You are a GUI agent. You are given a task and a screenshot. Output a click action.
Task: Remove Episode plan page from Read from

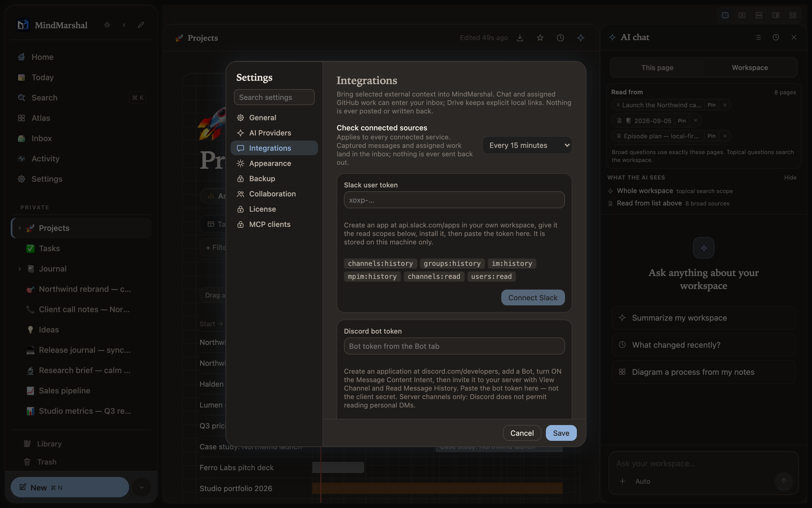click(x=725, y=136)
